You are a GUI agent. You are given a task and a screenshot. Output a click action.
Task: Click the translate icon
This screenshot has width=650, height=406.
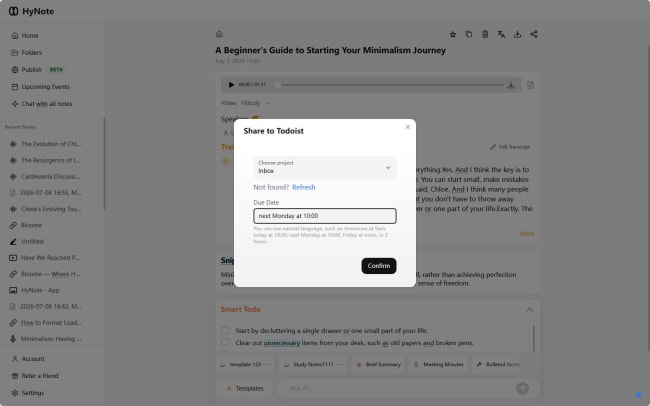[501, 34]
